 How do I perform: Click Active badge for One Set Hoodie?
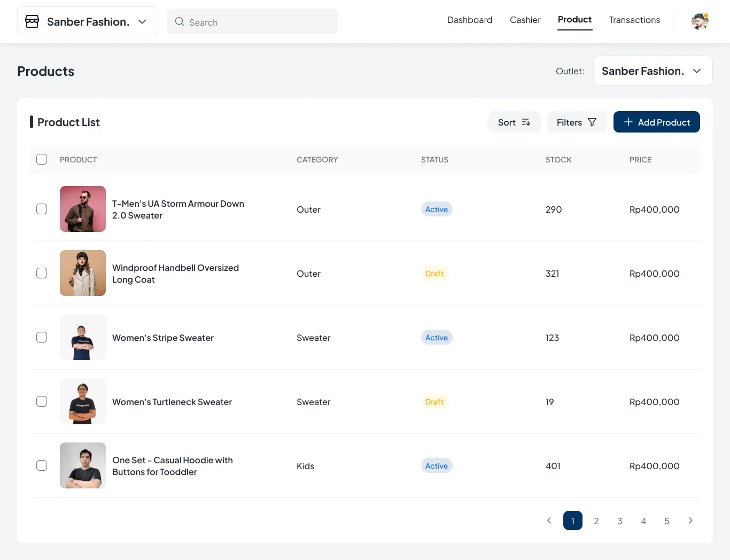pyautogui.click(x=437, y=466)
